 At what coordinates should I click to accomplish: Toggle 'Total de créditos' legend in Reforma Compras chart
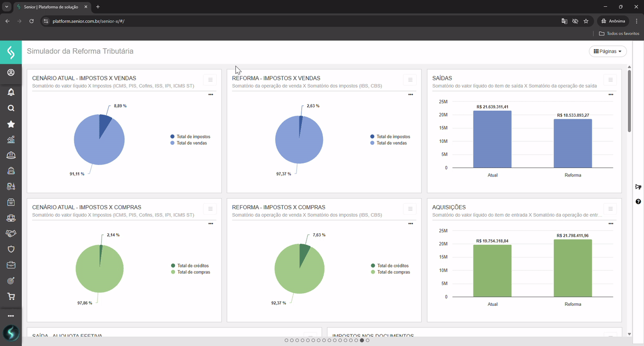tap(392, 266)
